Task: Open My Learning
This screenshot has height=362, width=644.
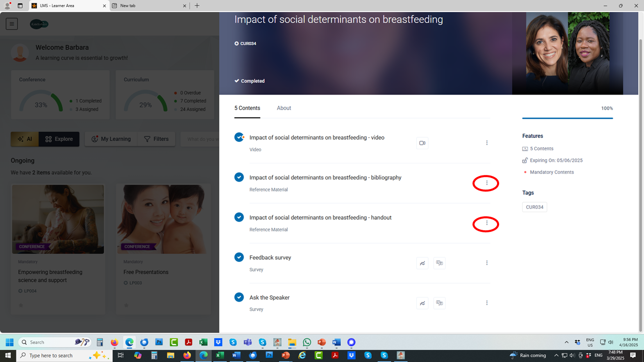Action: tap(111, 139)
